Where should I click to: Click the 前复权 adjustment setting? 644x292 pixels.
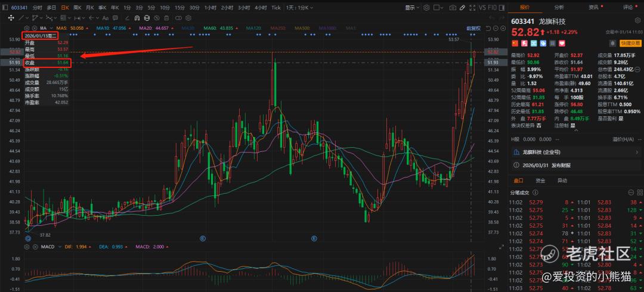473,29
